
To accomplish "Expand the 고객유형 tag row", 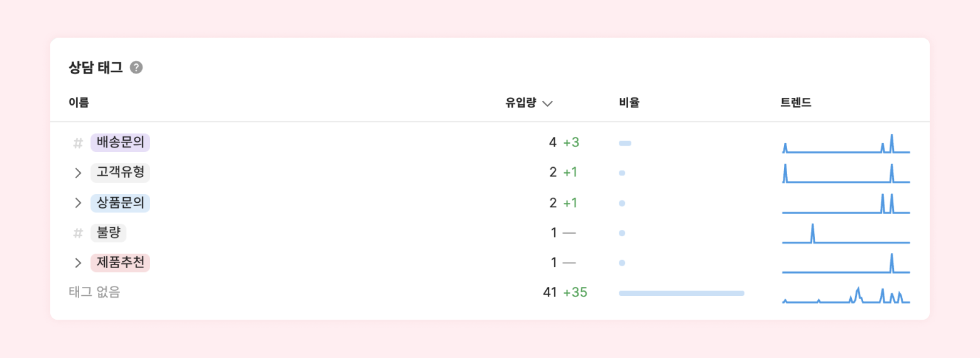I will [78, 173].
